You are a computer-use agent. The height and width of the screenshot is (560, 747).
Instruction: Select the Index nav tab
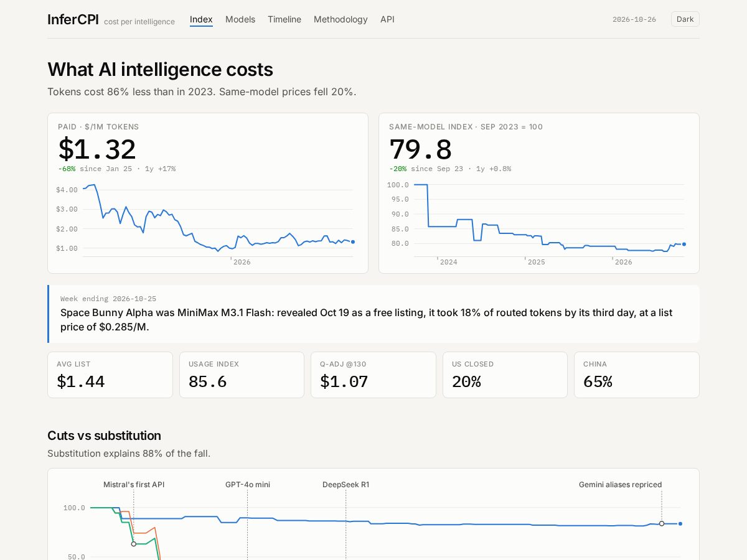[201, 19]
